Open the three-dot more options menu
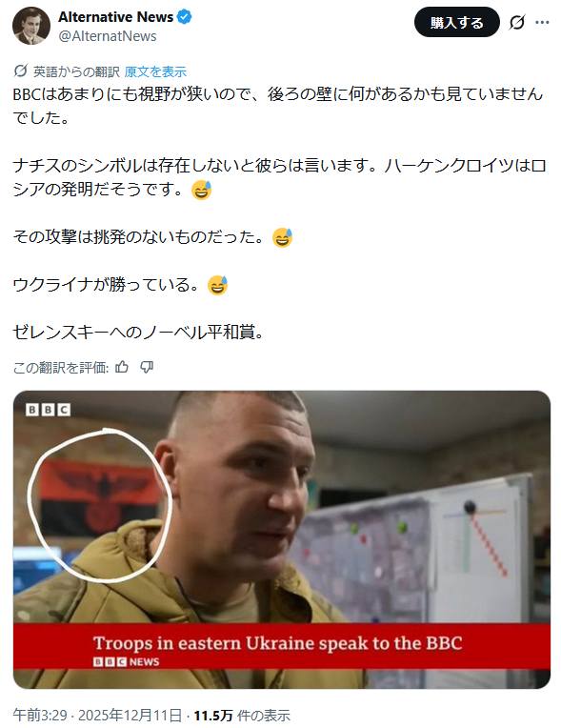This screenshot has width=561, height=728. [542, 22]
